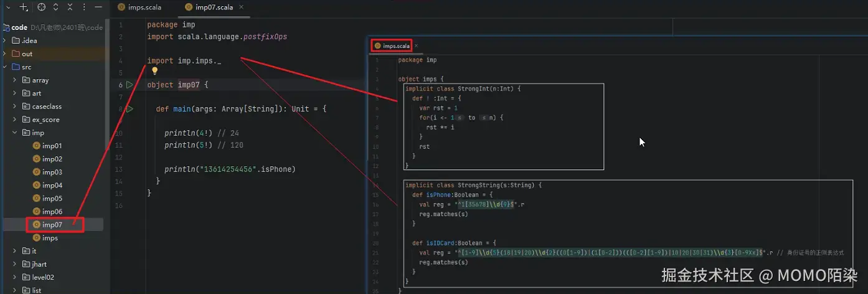Click run gutter arrow beside object imp07
Image resolution: width=868 pixels, height=294 pixels.
tap(130, 85)
